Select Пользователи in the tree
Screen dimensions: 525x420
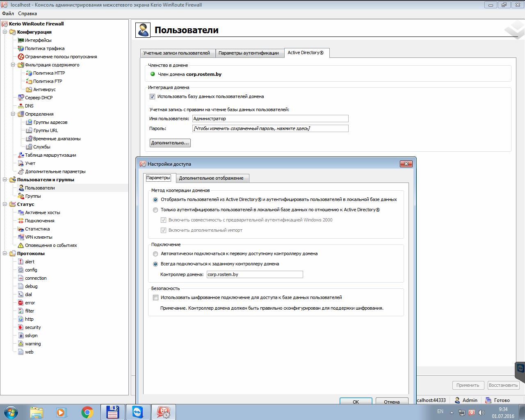(x=40, y=188)
